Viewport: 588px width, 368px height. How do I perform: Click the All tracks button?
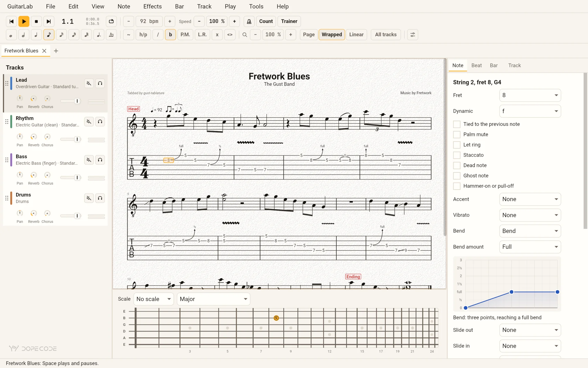386,35
